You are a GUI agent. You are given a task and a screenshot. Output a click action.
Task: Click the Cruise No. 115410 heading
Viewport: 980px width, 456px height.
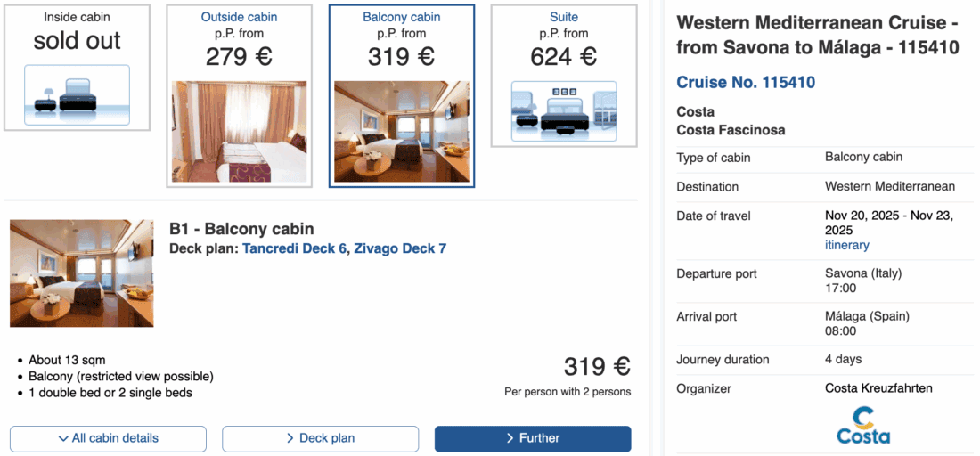pos(746,83)
